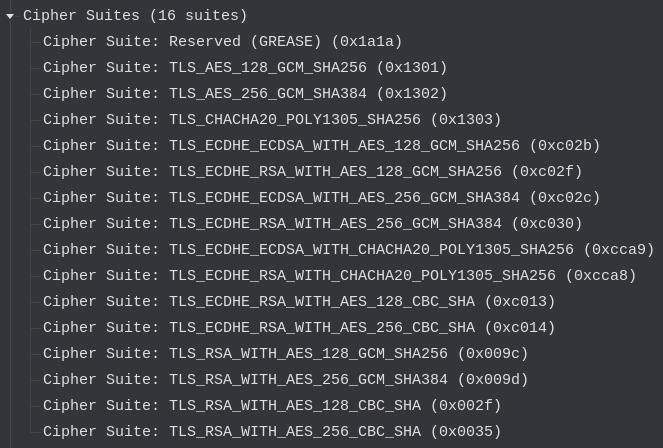This screenshot has width=663, height=448.
Task: Pick TLS_RSA_WITH_AES_256_CBC_SHA (0x0035) suite
Action: coord(272,432)
